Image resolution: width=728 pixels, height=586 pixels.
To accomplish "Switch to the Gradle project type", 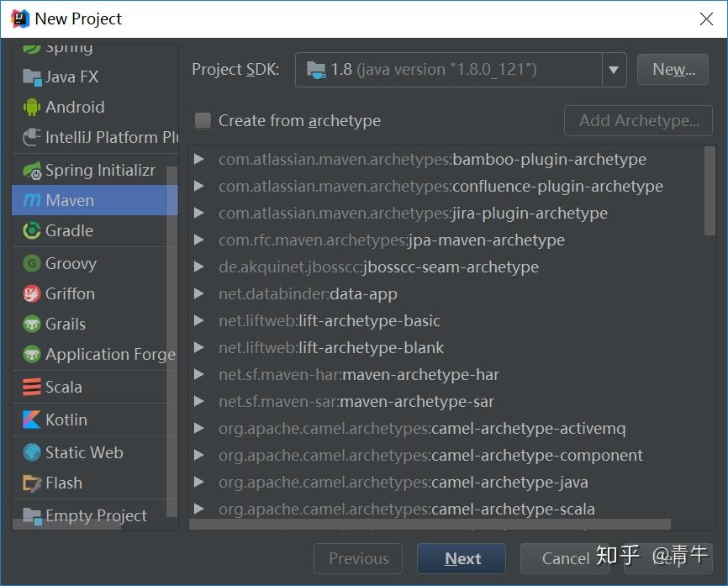I will point(67,230).
